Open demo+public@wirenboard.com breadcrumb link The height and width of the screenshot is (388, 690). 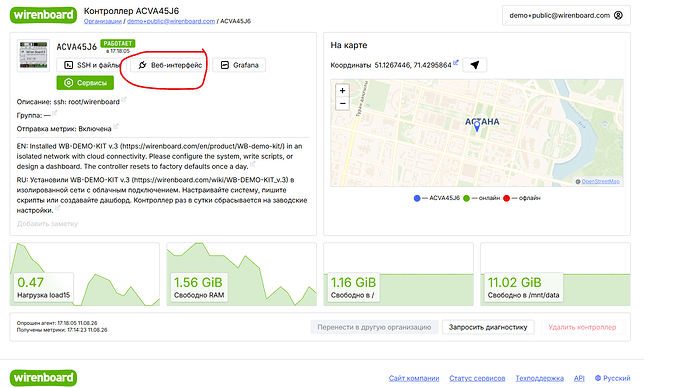171,21
